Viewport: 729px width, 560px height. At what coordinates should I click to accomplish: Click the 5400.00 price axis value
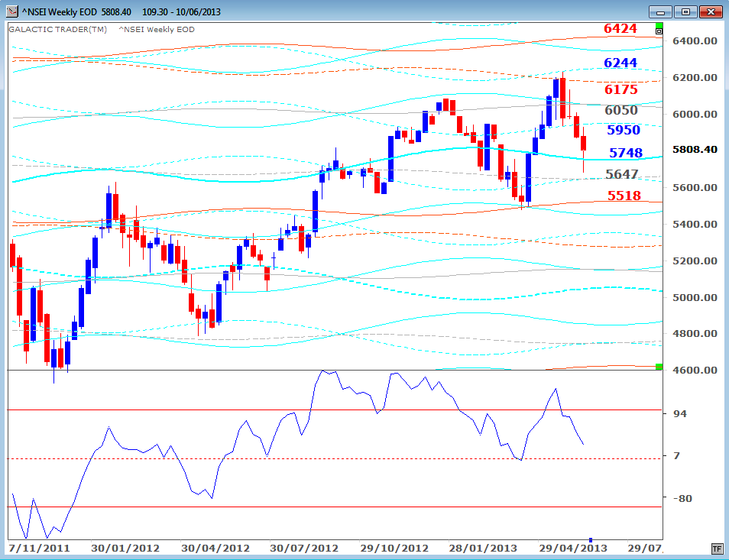tap(695, 225)
